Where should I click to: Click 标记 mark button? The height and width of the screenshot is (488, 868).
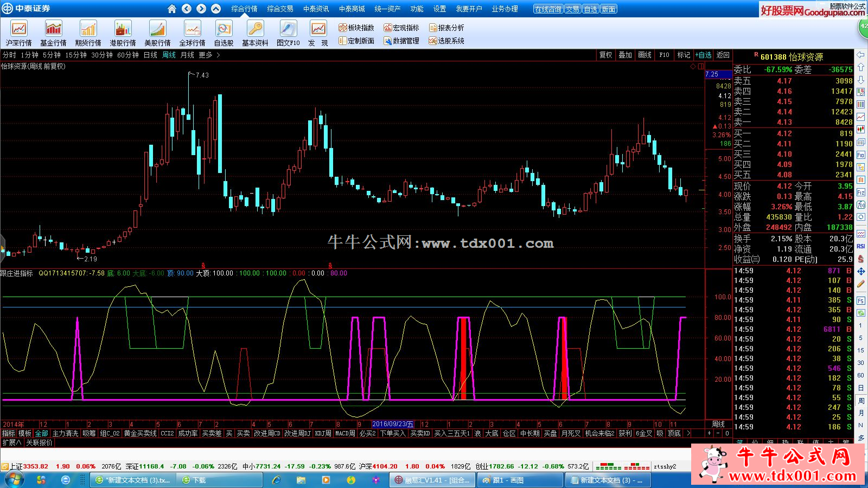(684, 55)
